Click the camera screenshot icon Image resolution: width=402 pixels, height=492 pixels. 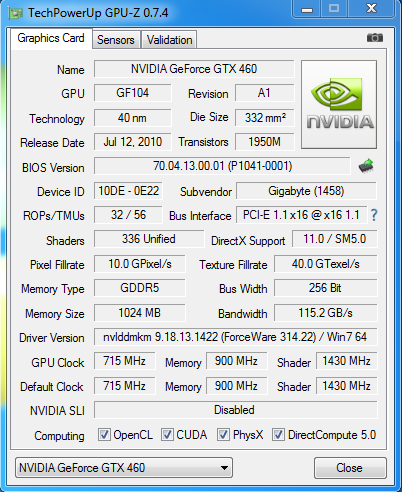(375, 38)
